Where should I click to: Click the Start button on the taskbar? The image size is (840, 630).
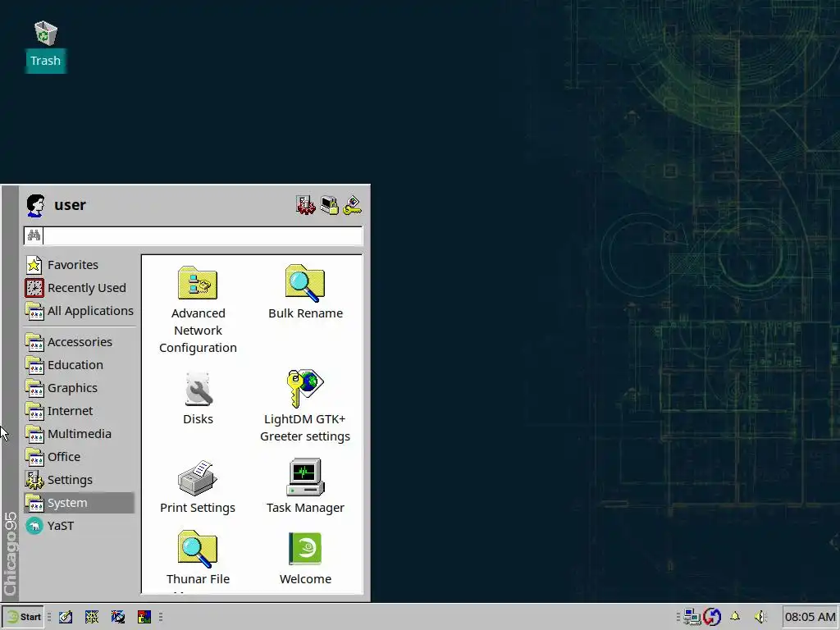[x=22, y=617]
